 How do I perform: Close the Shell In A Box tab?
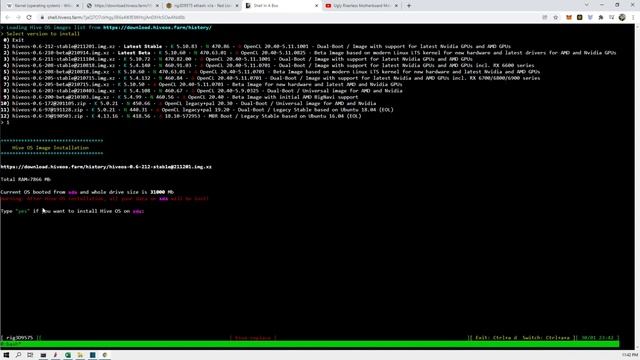coord(316,6)
